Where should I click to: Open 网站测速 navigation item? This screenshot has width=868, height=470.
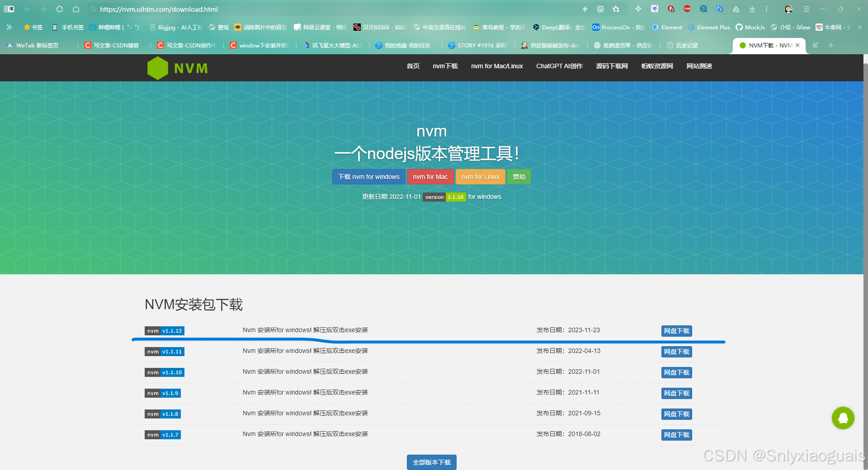[699, 66]
